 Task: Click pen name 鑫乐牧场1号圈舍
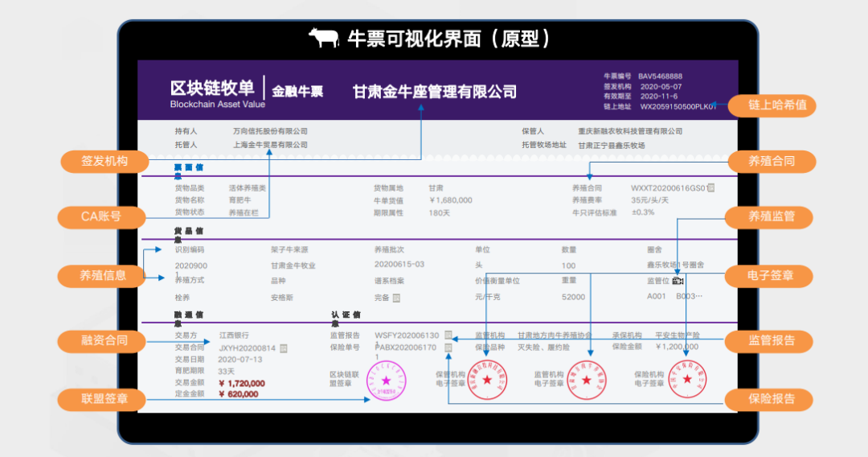coord(675,265)
